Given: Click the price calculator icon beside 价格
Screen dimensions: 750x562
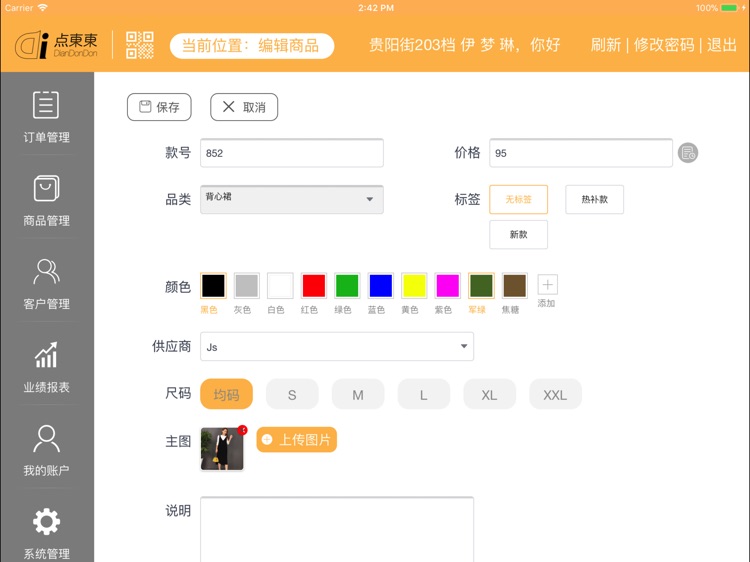Looking at the screenshot, I should [x=688, y=153].
